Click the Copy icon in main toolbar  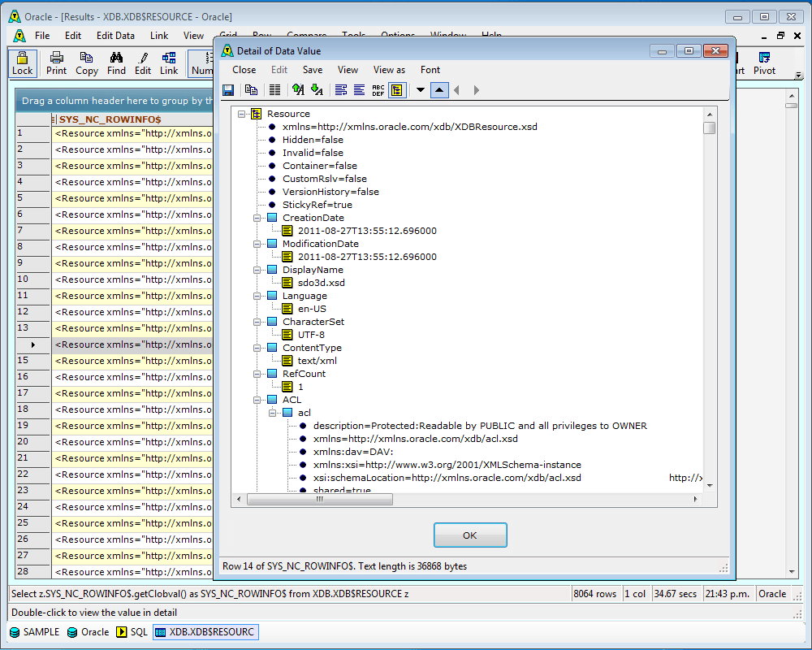(x=87, y=63)
